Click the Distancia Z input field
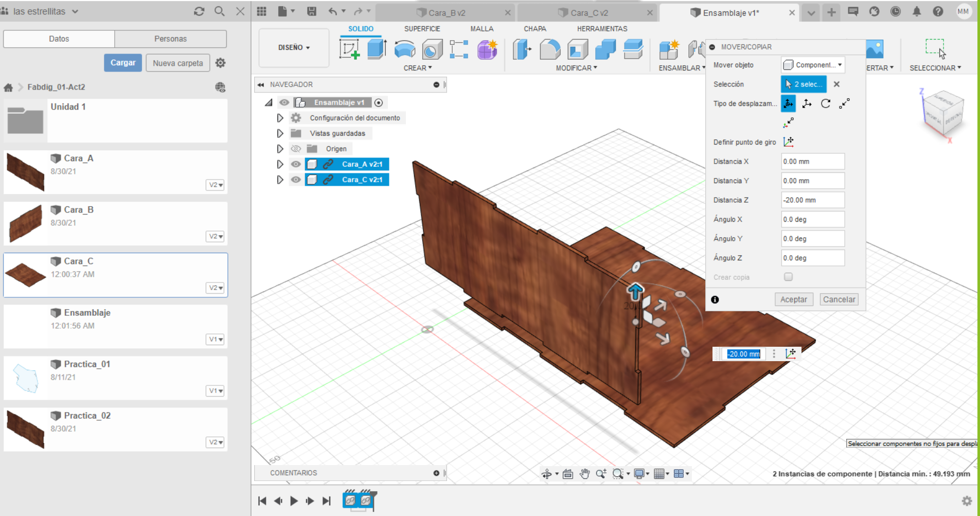 (812, 200)
